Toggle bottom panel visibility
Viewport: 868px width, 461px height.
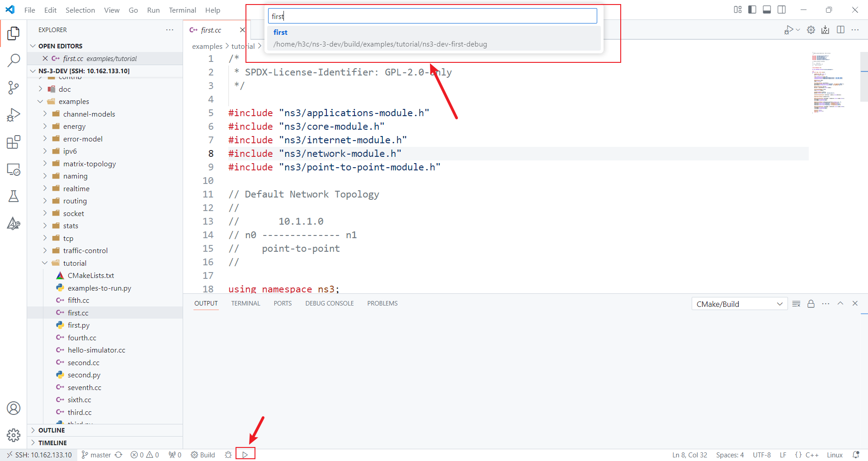(767, 9)
